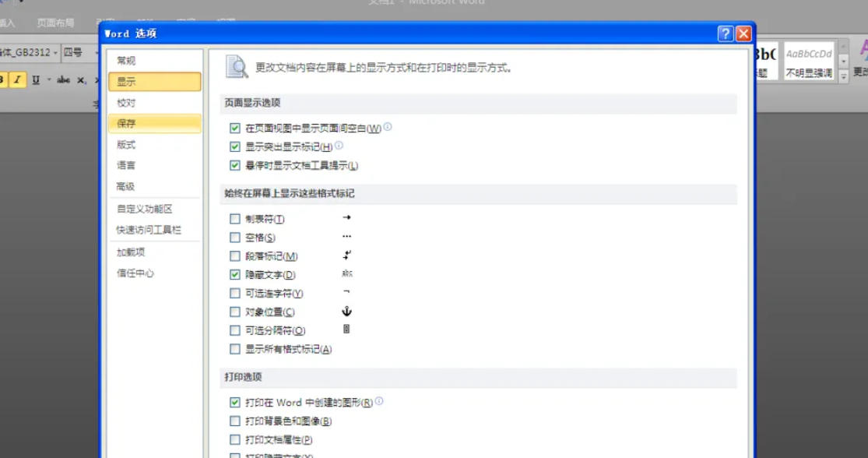Open 加载项 category in Word Options
This screenshot has height=458, width=868.
[x=155, y=252]
